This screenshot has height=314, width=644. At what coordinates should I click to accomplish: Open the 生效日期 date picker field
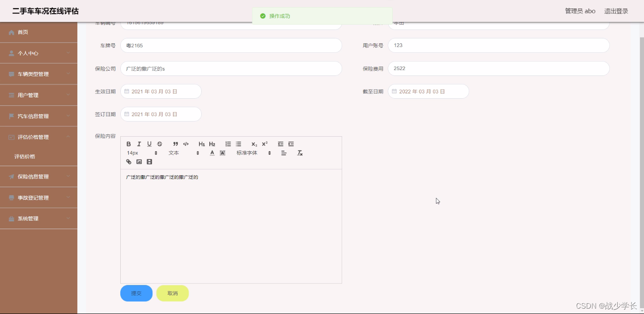pos(161,91)
